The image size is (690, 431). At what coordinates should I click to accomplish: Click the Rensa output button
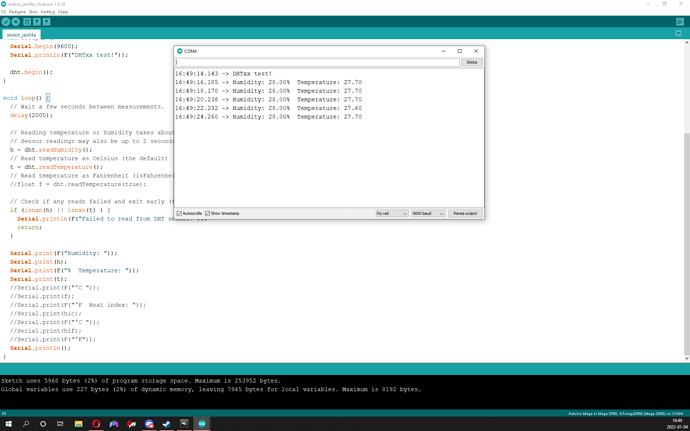click(465, 214)
